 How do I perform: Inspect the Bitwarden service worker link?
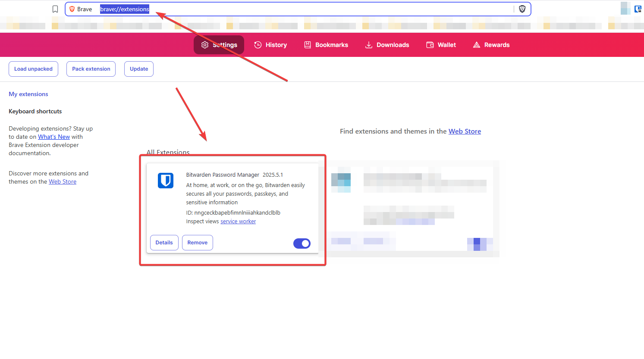238,221
